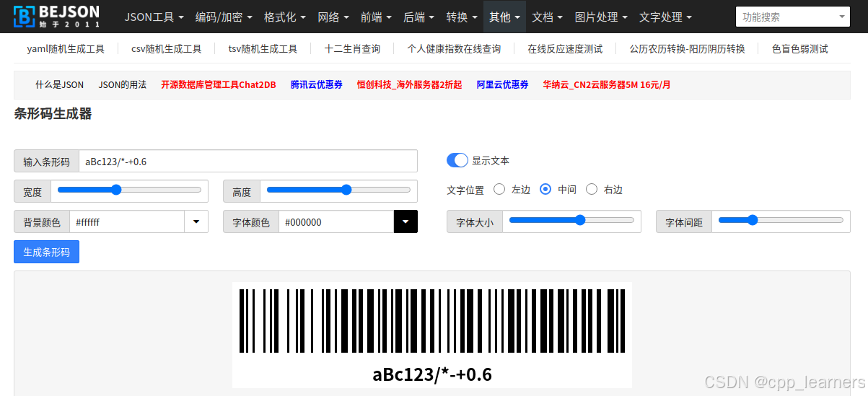The height and width of the screenshot is (396, 868).
Task: Expand the 前端 menu
Action: 376,17
